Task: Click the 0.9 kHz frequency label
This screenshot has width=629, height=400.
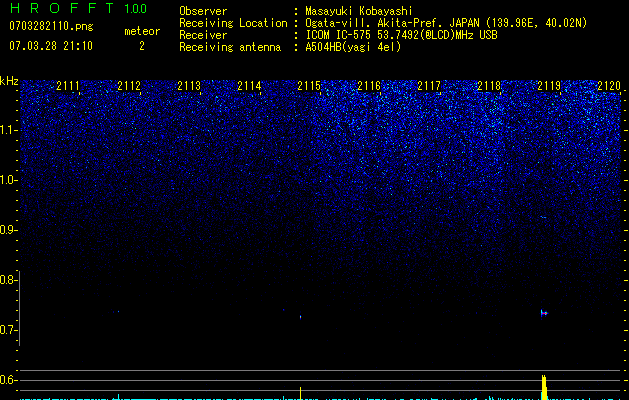Action: click(8, 230)
